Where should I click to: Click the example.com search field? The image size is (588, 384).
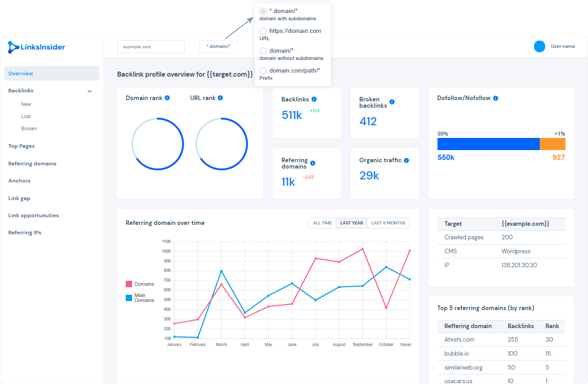(151, 46)
